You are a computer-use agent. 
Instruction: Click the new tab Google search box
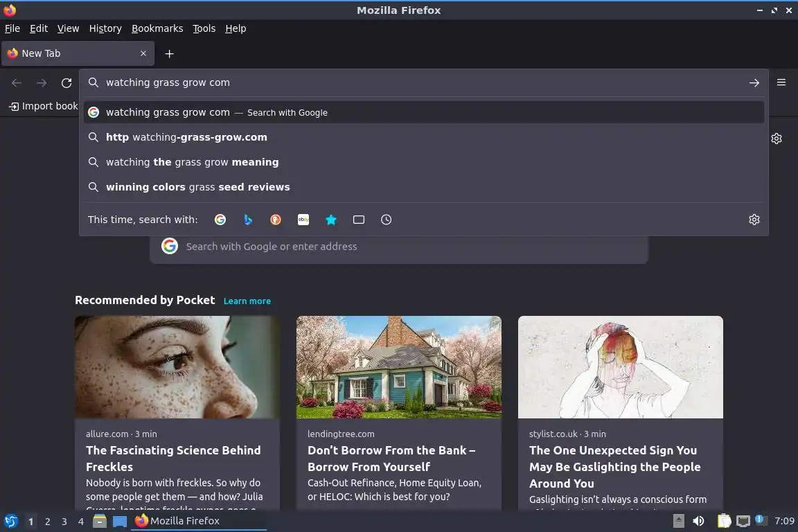click(x=399, y=247)
